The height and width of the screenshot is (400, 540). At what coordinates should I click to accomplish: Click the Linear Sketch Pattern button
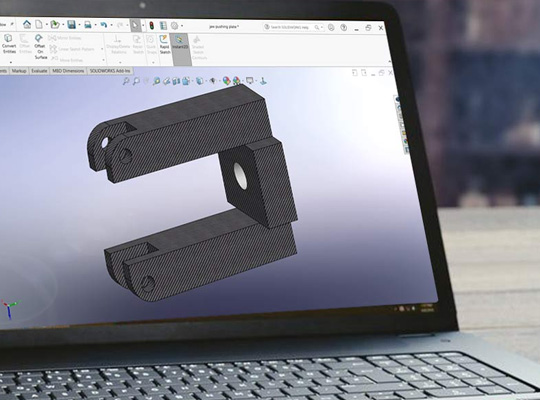pos(72,49)
